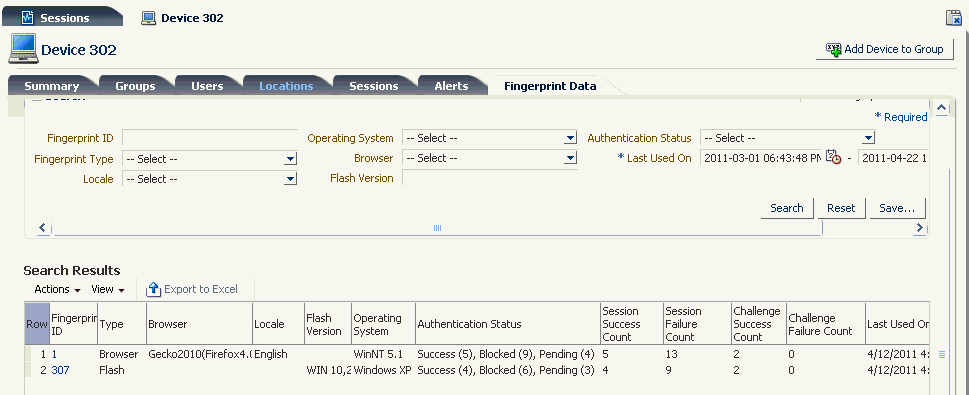Click the results Operating System column header
The image size is (969, 395).
pyautogui.click(x=383, y=324)
